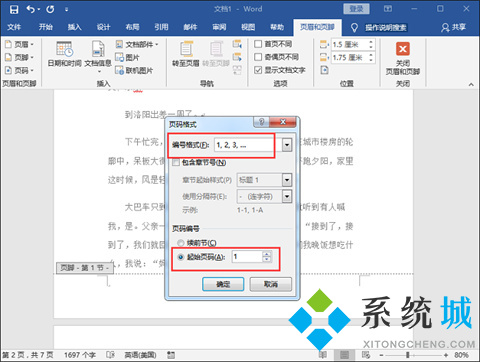Switch to the 设计 design tab
Image resolution: width=480 pixels, height=362 pixels.
point(103,27)
